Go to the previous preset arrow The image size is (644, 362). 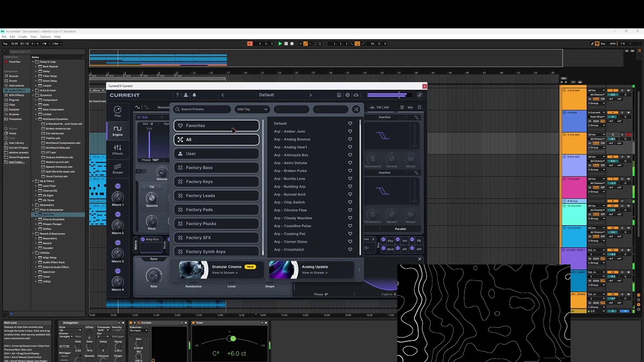pyautogui.click(x=223, y=95)
